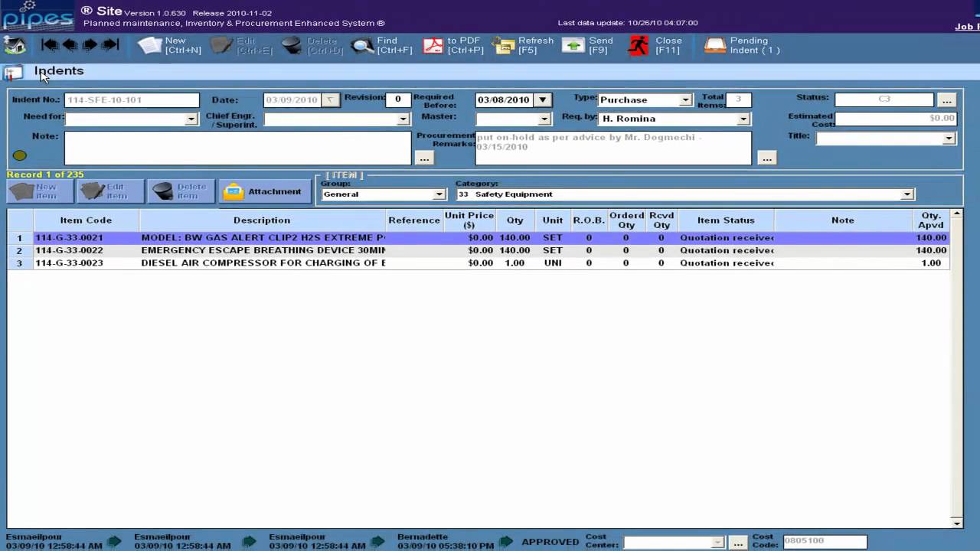
Task: Open ellipsis button next to Status
Action: click(947, 100)
